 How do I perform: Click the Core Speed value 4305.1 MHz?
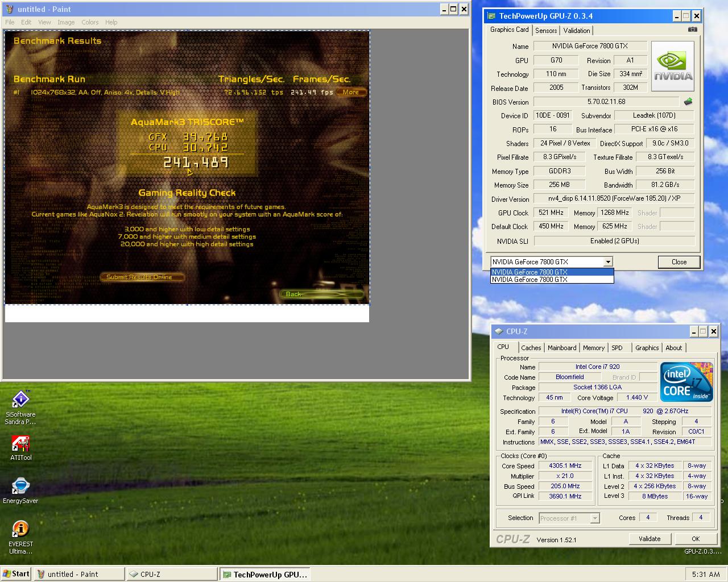(565, 465)
